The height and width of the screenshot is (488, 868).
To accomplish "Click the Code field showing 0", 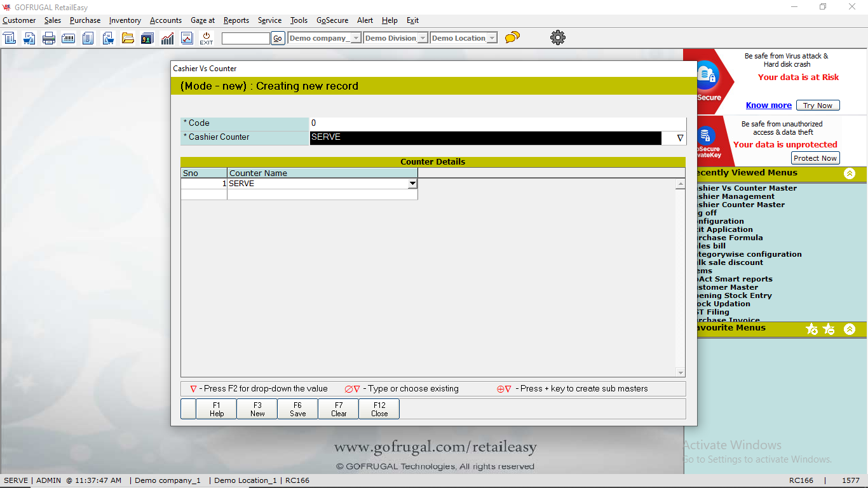I will (x=498, y=123).
